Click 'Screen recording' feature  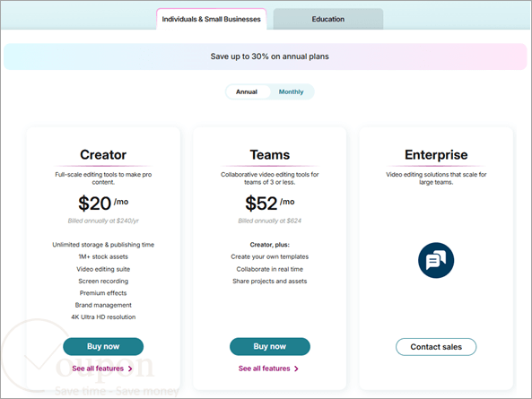[x=103, y=281]
